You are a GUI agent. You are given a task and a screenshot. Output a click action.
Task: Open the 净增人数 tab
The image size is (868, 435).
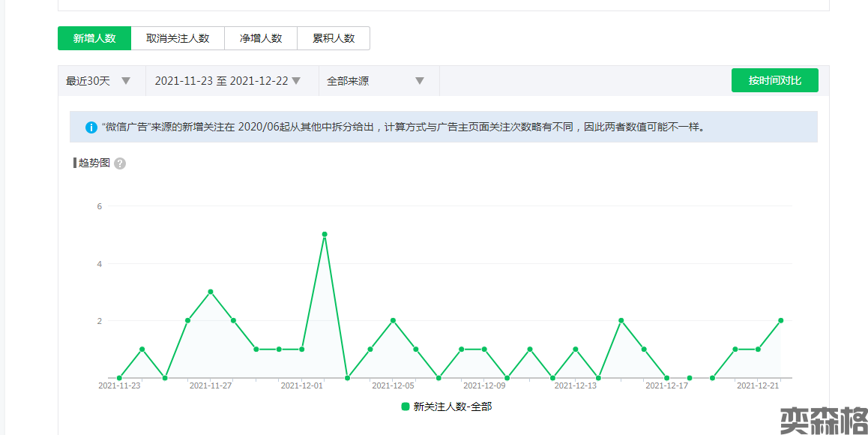(x=261, y=38)
